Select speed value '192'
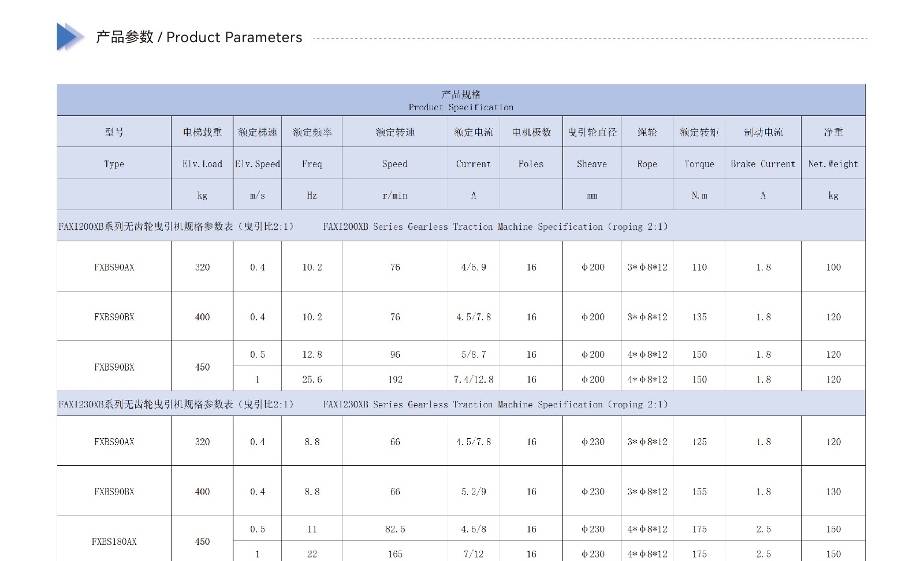Viewport: 924px width, 561px height. pos(395,379)
